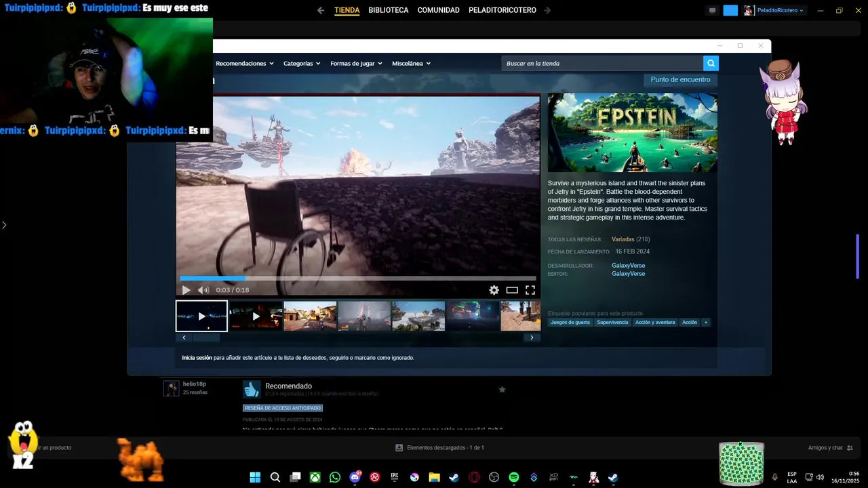The height and width of the screenshot is (488, 868).
Task: Open the Windows Start menu
Action: tap(255, 477)
